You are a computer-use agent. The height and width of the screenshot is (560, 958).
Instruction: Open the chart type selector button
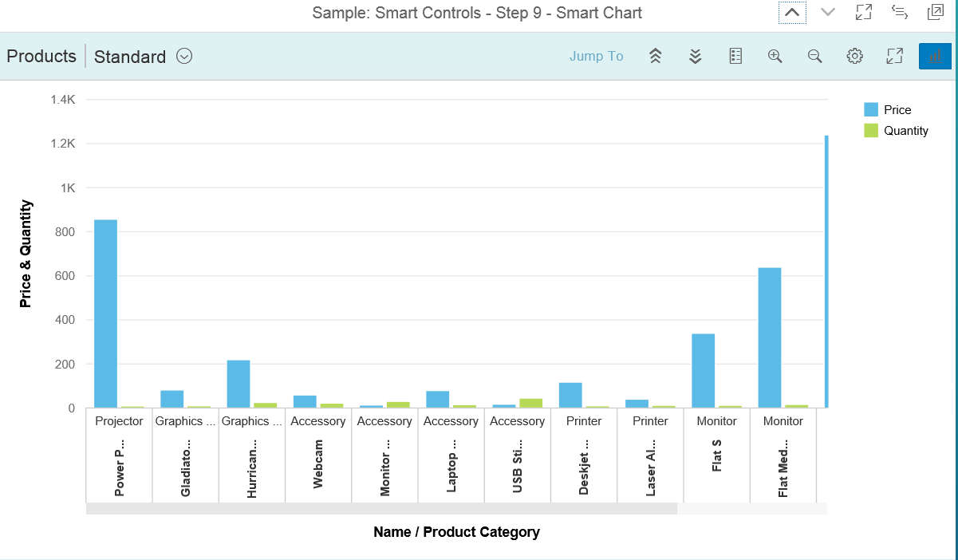coord(935,56)
